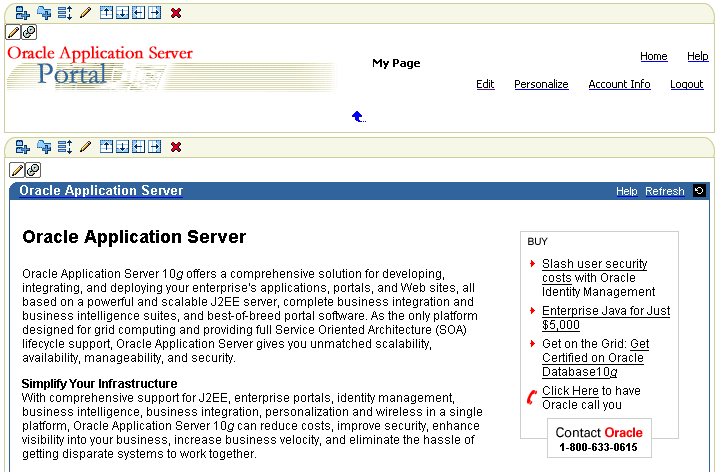The width and height of the screenshot is (716, 472).
Task: Click the pencil Edit Region icon in the banner toolbar
Action: tap(85, 13)
